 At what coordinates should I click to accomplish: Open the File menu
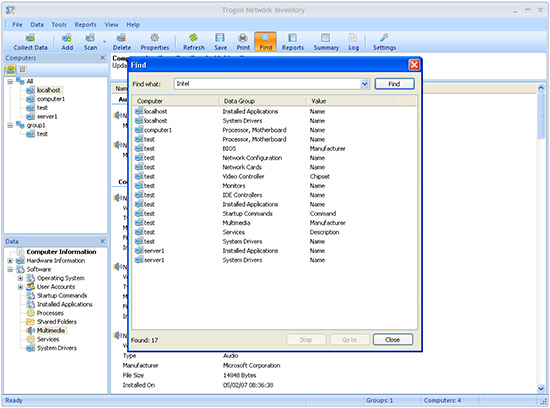pos(17,25)
